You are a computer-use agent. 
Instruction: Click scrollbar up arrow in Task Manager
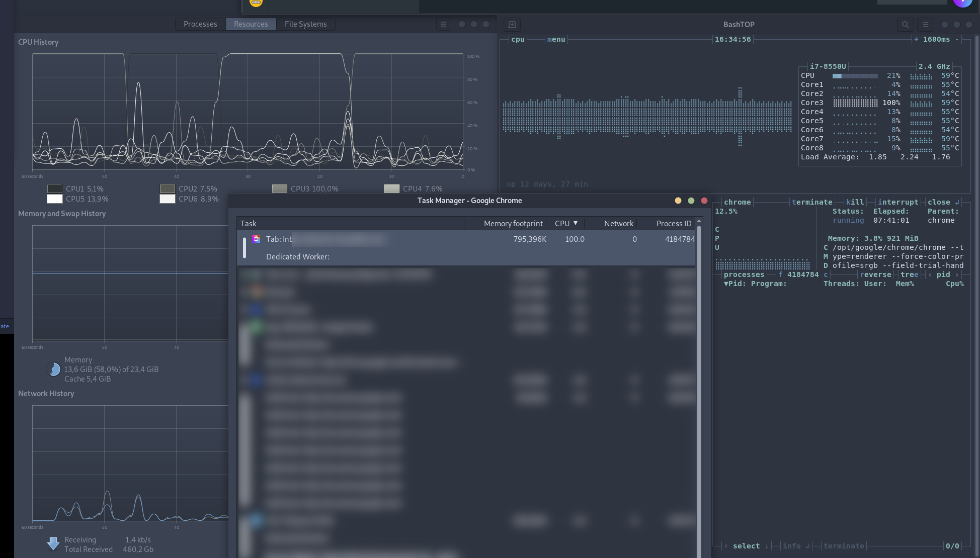pos(699,221)
